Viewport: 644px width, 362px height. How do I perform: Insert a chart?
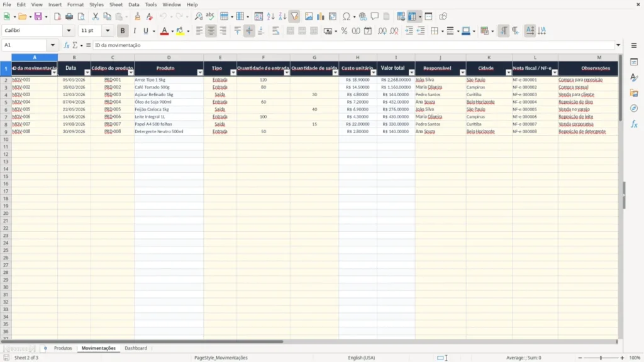320,16
